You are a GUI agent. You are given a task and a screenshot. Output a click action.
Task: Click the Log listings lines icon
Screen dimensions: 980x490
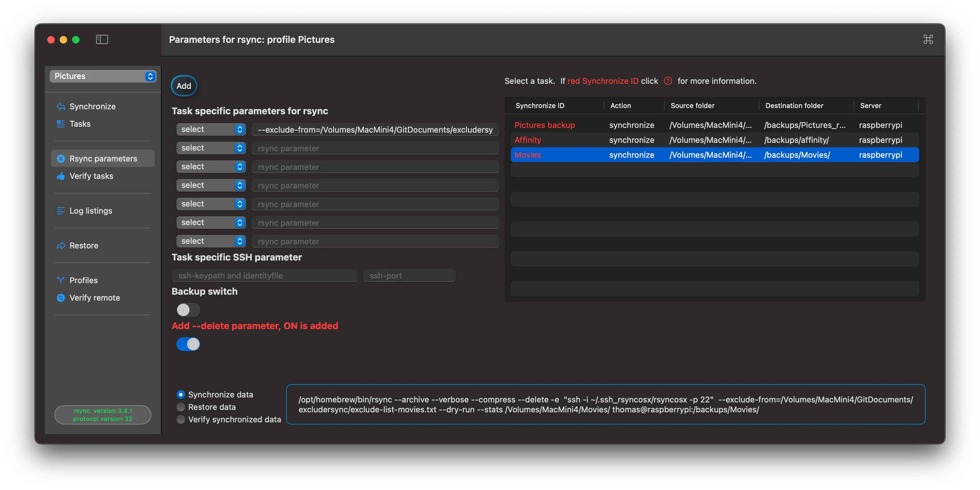tap(61, 211)
